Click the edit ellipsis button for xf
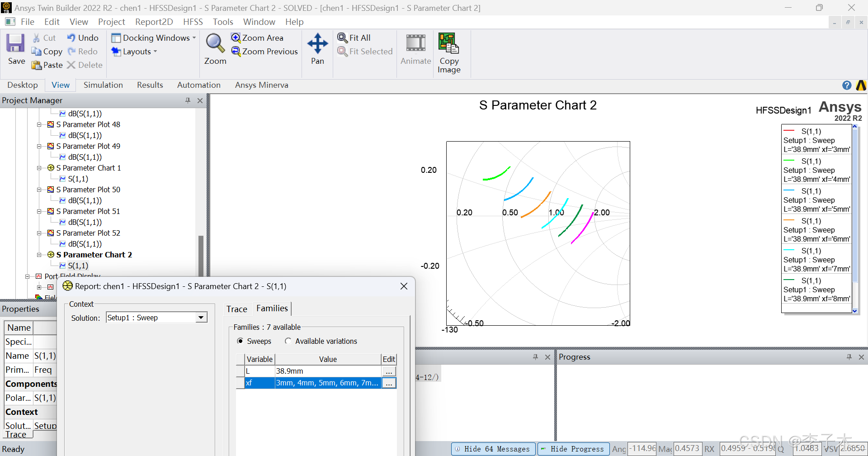 pos(389,383)
